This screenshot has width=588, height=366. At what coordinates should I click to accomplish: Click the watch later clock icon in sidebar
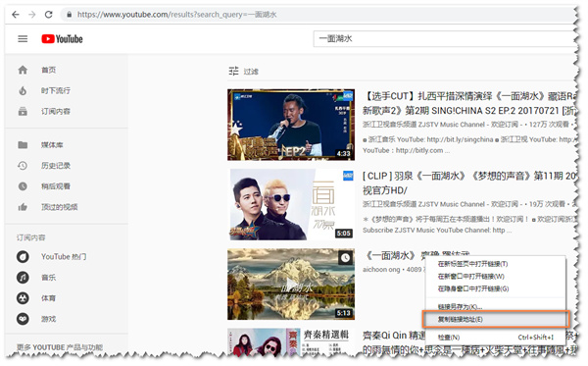(x=23, y=186)
